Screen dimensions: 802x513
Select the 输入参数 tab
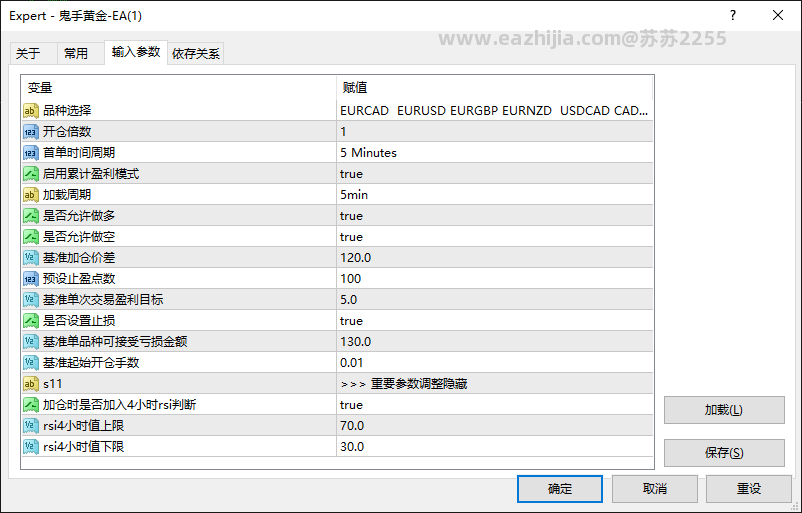[136, 52]
